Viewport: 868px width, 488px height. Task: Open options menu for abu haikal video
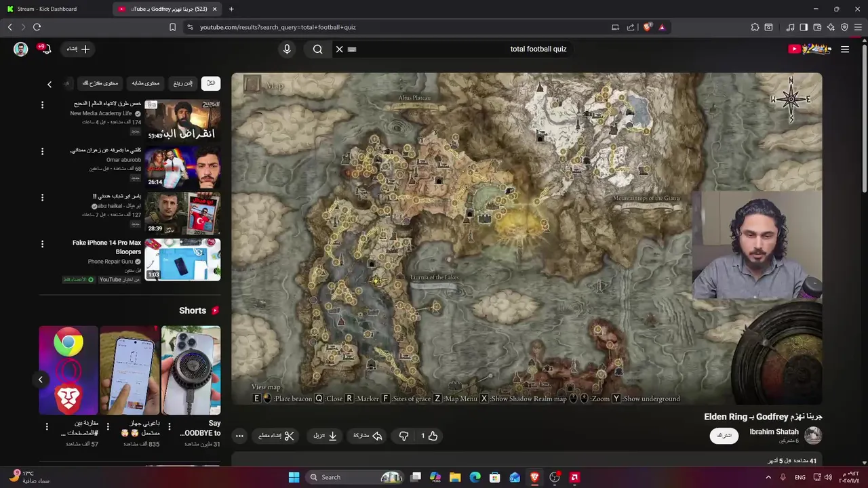[x=42, y=197]
